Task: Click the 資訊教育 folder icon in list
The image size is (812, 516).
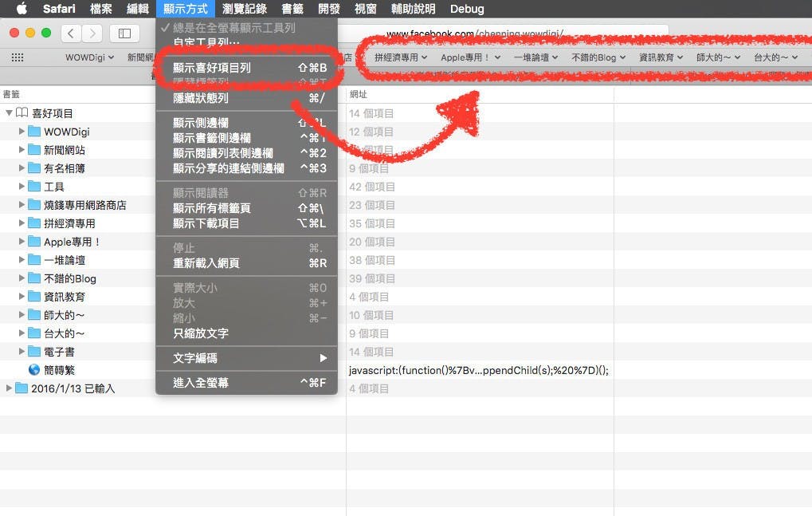Action: point(34,297)
